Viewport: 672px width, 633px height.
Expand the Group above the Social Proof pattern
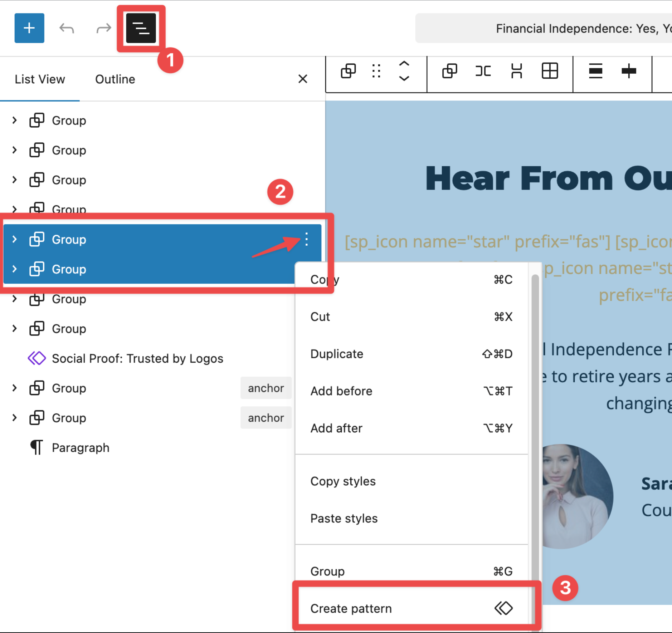click(14, 329)
